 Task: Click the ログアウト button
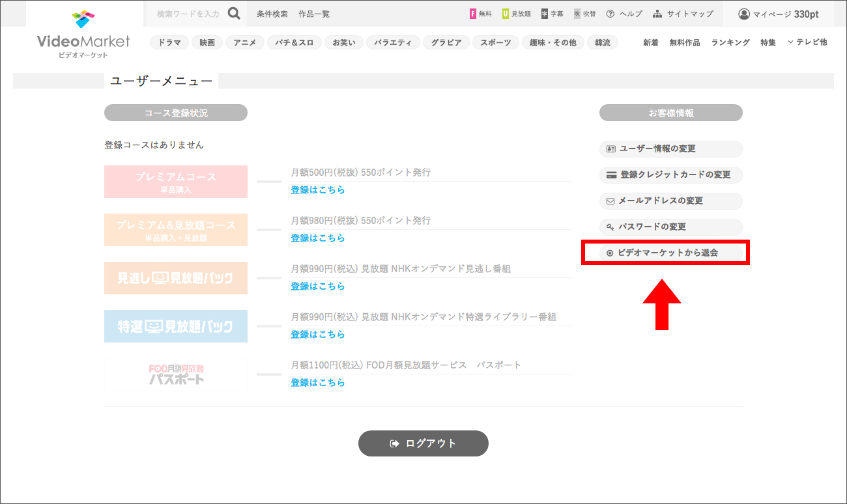click(423, 443)
